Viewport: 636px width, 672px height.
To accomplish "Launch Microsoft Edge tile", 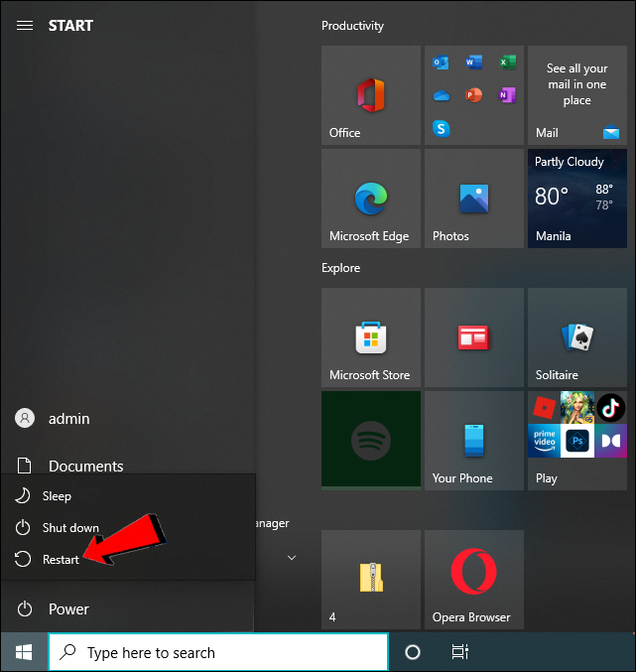I will pyautogui.click(x=371, y=199).
